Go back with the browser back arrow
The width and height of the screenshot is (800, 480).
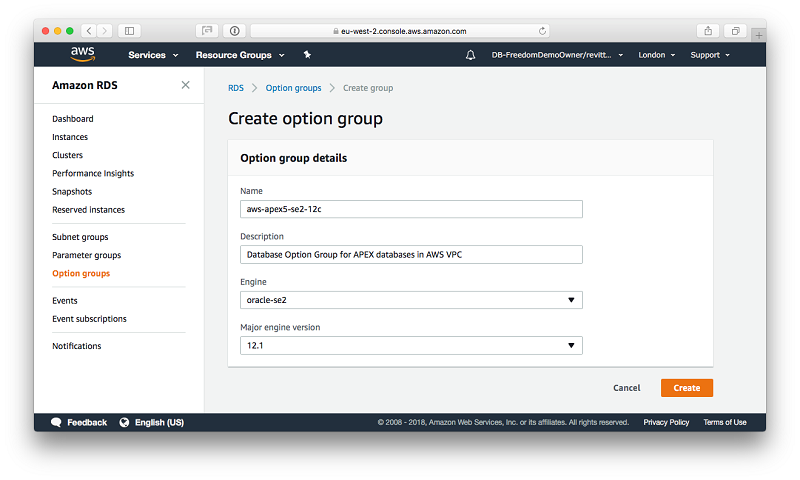click(88, 31)
